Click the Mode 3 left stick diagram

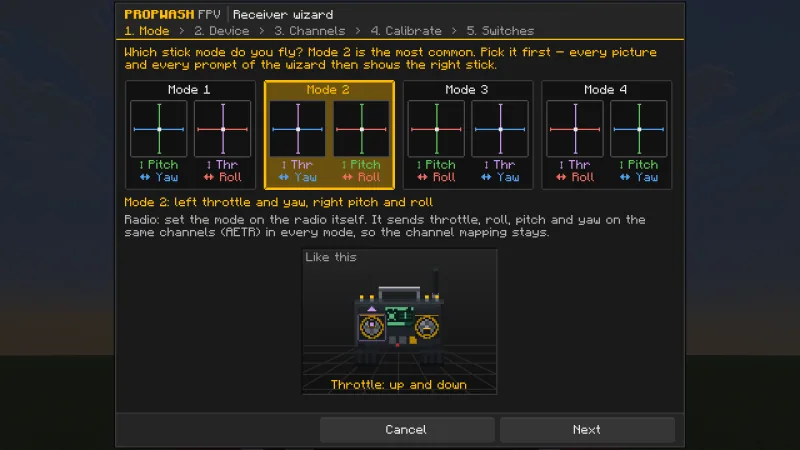[436, 129]
